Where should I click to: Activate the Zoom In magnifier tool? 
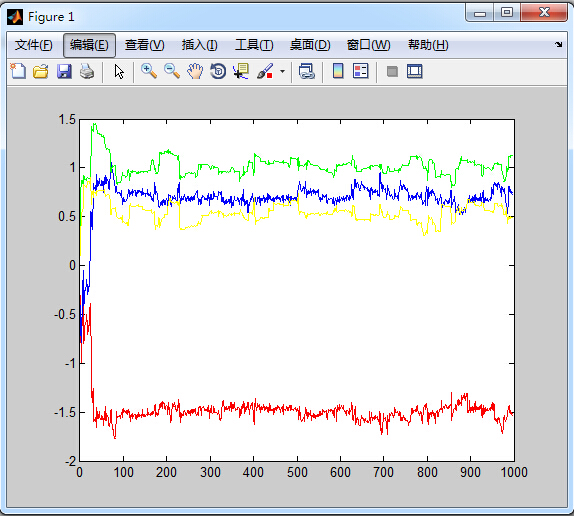pos(149,71)
